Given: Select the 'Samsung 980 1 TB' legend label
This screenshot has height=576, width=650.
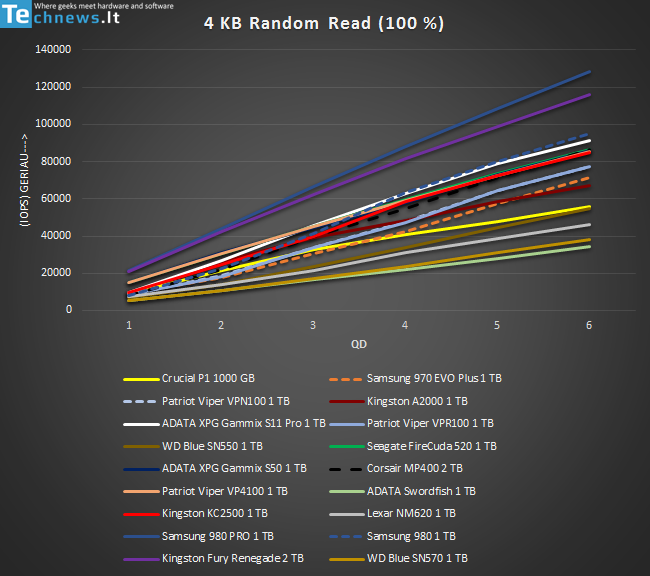Looking at the screenshot, I should pyautogui.click(x=411, y=536).
